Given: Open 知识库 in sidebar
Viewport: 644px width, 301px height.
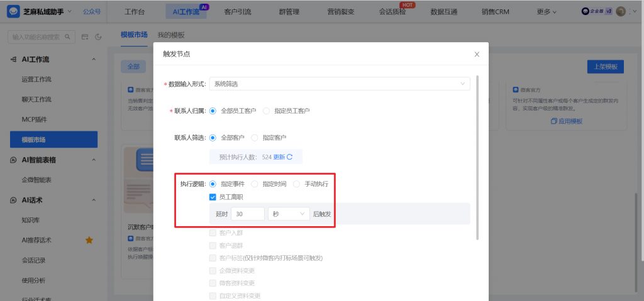Looking at the screenshot, I should [31, 220].
